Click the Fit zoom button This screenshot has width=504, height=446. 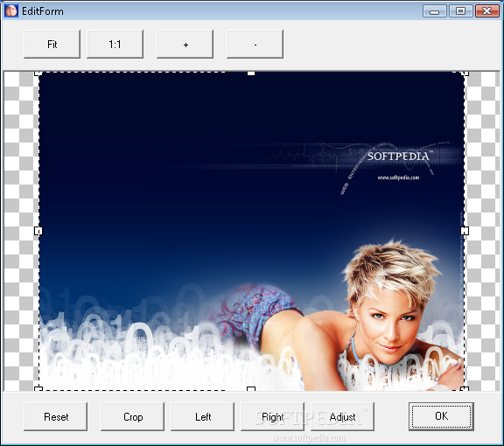click(52, 44)
